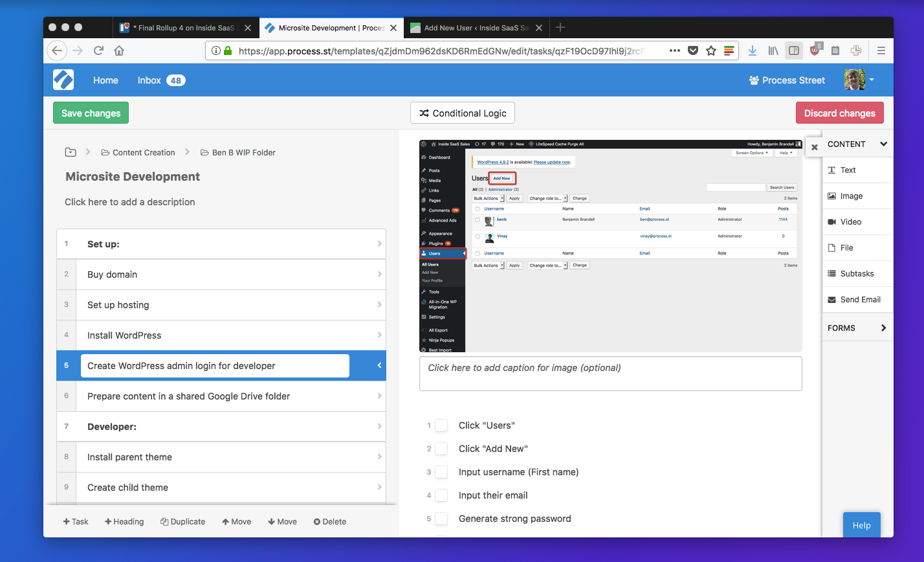Image resolution: width=924 pixels, height=562 pixels.
Task: Switch to Final Rollup 4 tab
Action: (x=185, y=28)
